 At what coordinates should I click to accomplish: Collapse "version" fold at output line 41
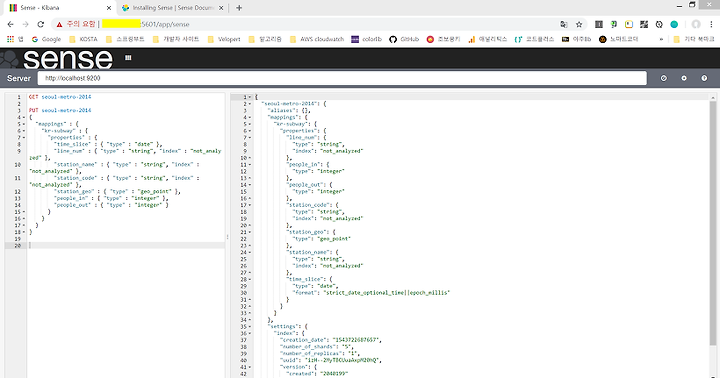pos(250,367)
